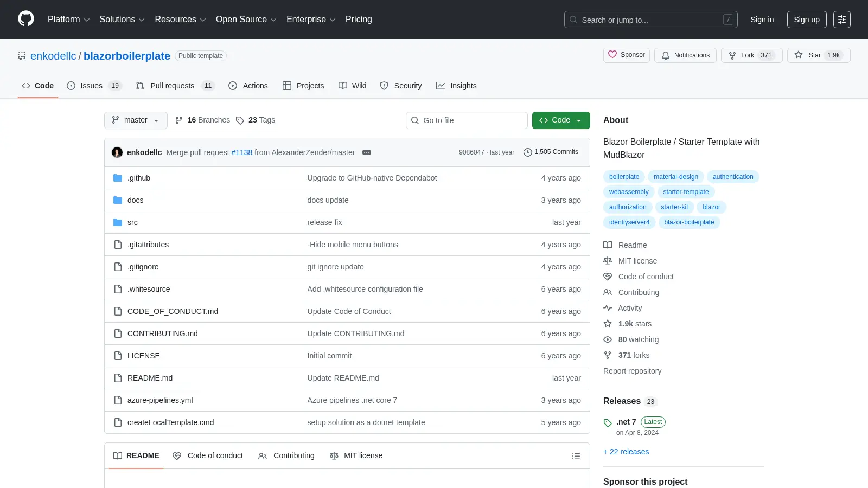Expand the Solutions menu

coord(122,20)
